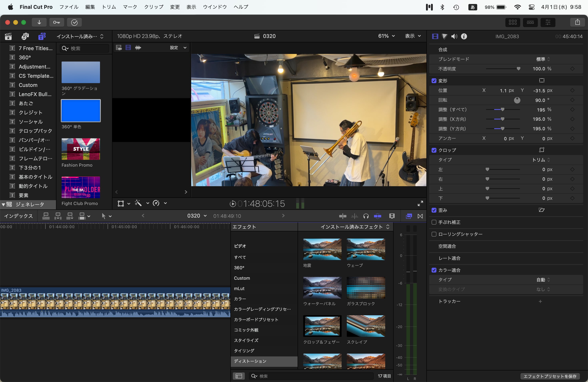Open the Photos and Audio sidebar
This screenshot has width=588, height=382.
pos(25,36)
